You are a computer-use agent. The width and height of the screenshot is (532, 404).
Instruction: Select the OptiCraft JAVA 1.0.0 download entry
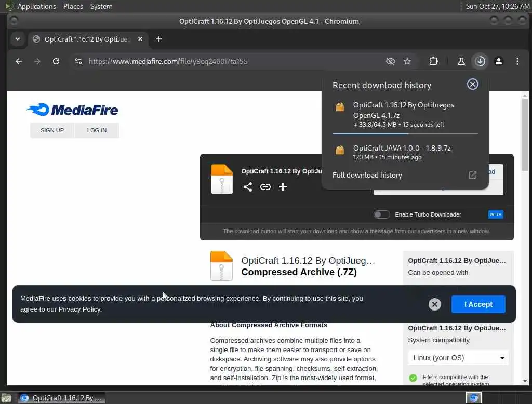point(405,152)
